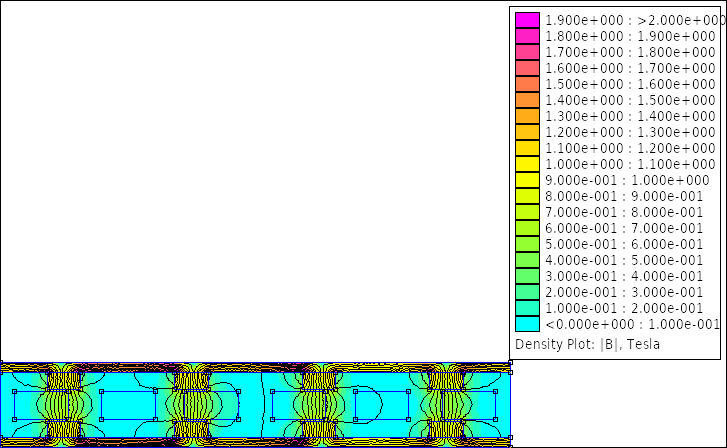Click the 'Density Plot: |B|, Tesla' caption
Viewport: 727px width, 448px height.
tap(587, 344)
